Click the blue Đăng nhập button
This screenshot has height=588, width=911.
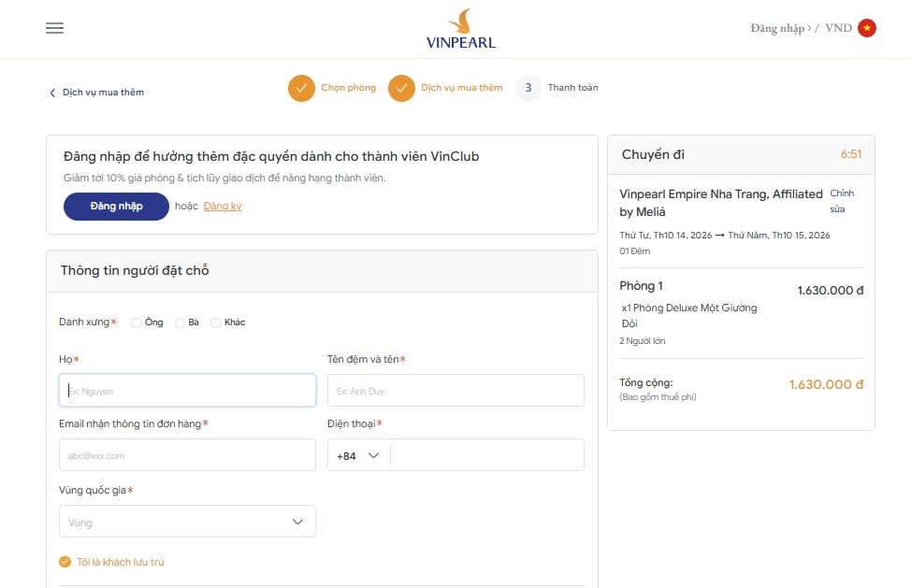click(116, 206)
